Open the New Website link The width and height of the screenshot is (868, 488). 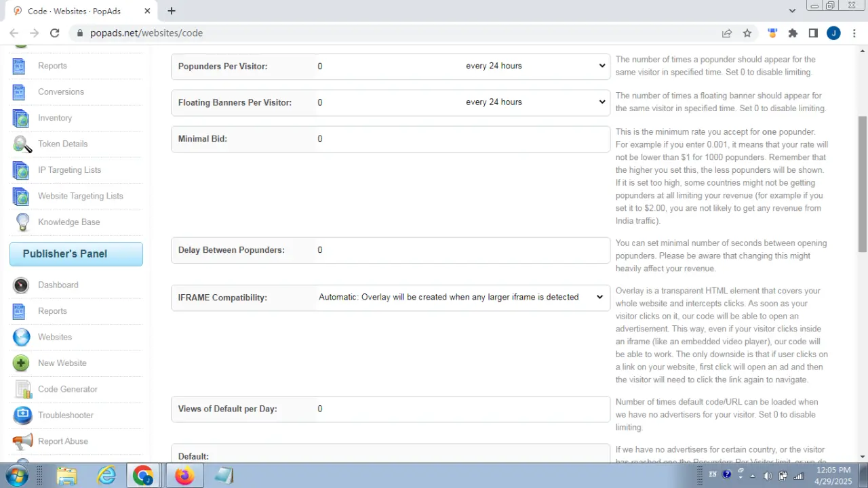click(x=62, y=363)
